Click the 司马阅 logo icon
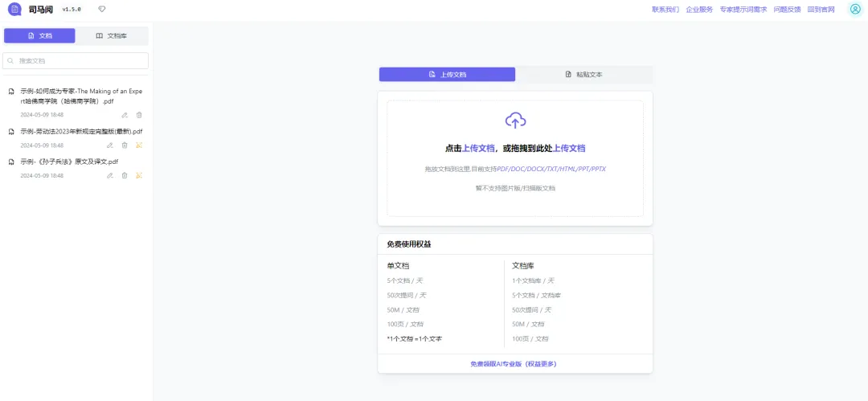This screenshot has height=401, width=868. click(15, 10)
